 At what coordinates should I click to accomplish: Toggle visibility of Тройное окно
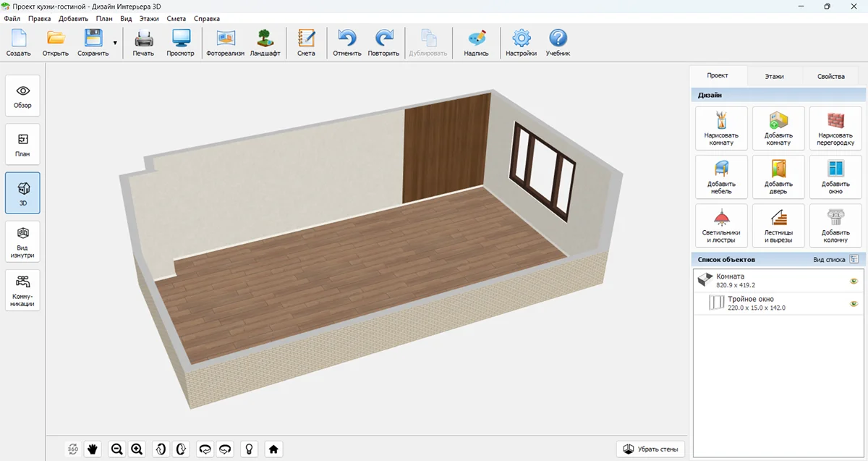(x=854, y=304)
